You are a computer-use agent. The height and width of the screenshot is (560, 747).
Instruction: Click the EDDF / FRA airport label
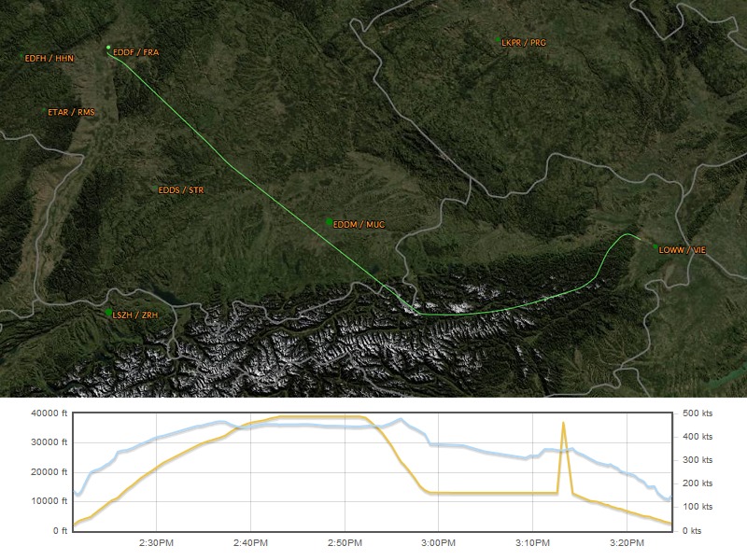(135, 52)
